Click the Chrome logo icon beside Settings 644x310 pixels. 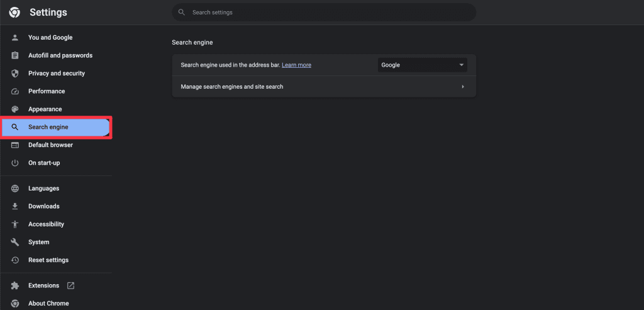[x=14, y=13]
